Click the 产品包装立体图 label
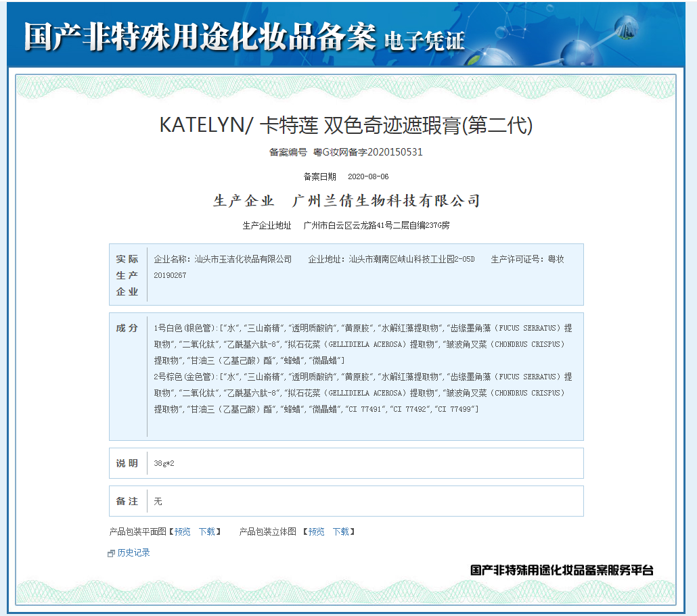Viewport: 697px width, 616px height. pos(267,531)
